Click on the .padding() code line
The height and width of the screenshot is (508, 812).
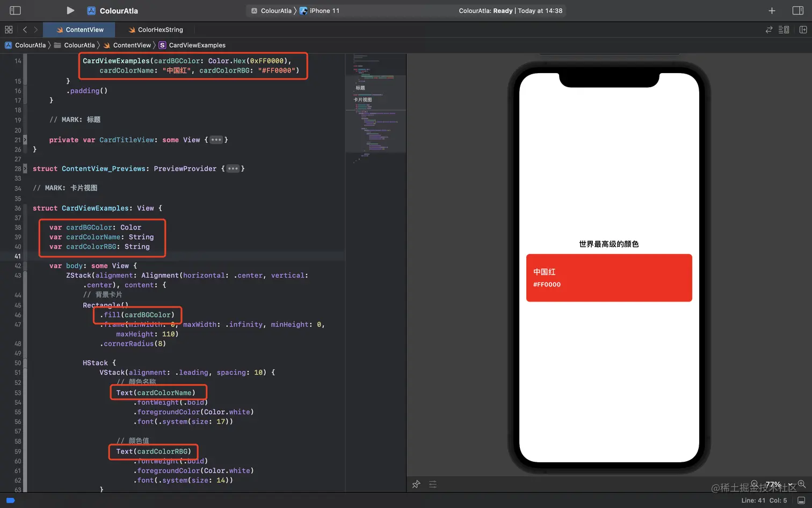click(87, 91)
